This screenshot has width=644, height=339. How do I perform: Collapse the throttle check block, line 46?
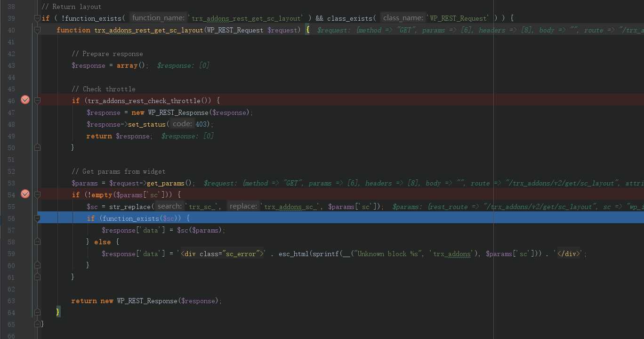[37, 101]
